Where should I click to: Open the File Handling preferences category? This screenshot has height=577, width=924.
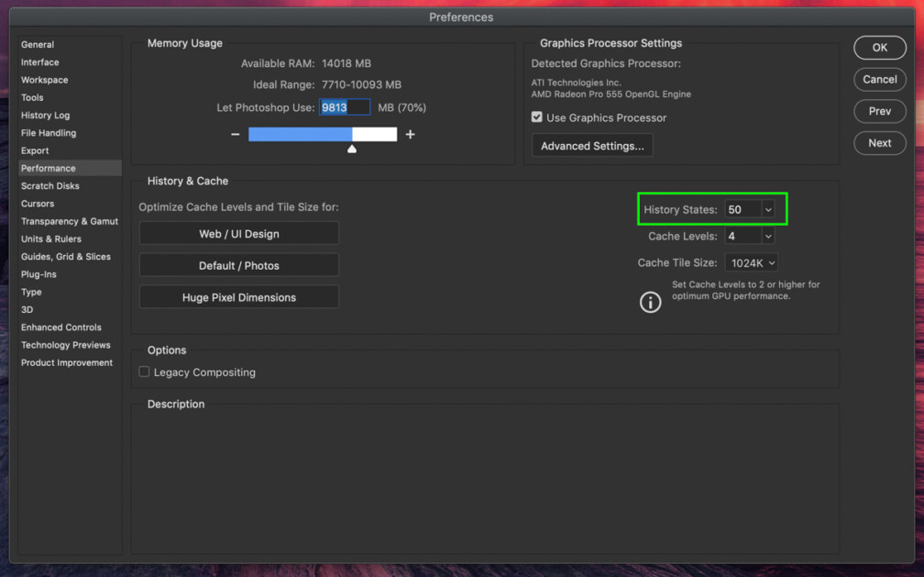[x=49, y=133]
